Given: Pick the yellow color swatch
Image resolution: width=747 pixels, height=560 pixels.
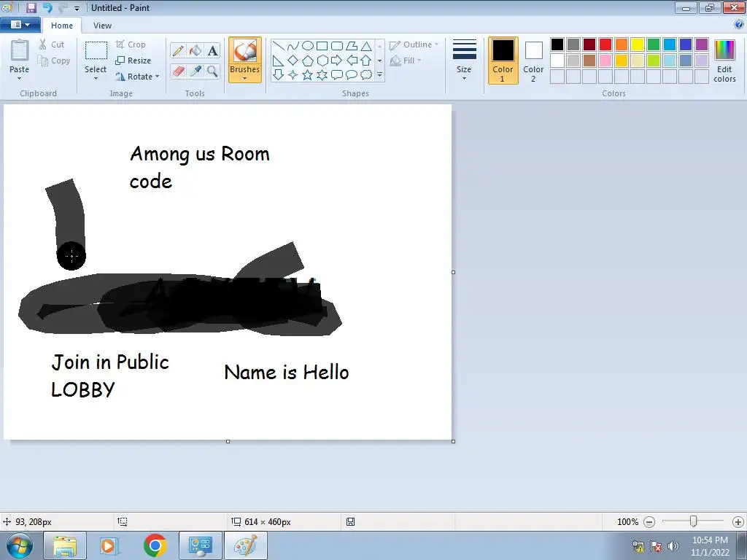Looking at the screenshot, I should [638, 44].
